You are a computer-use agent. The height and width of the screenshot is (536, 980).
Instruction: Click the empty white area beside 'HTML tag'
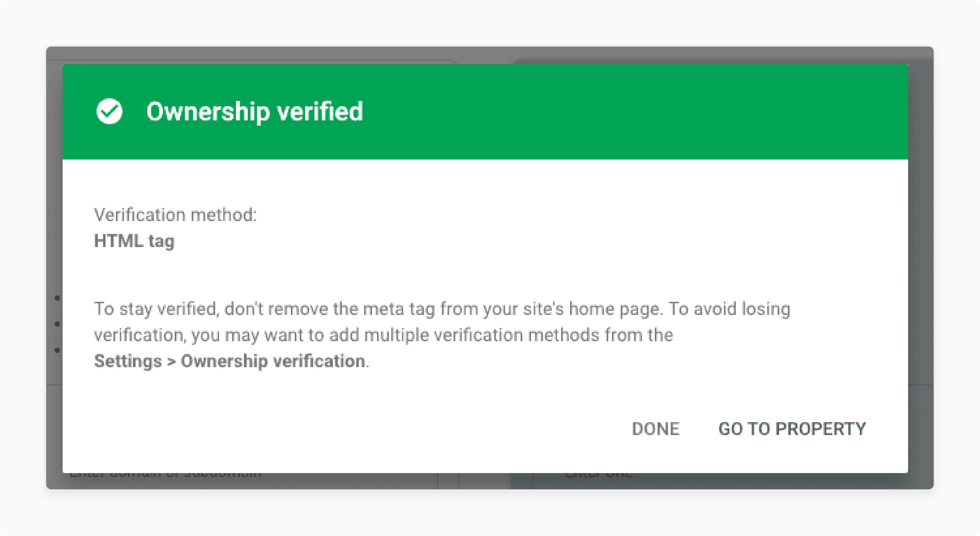pyautogui.click(x=533, y=241)
